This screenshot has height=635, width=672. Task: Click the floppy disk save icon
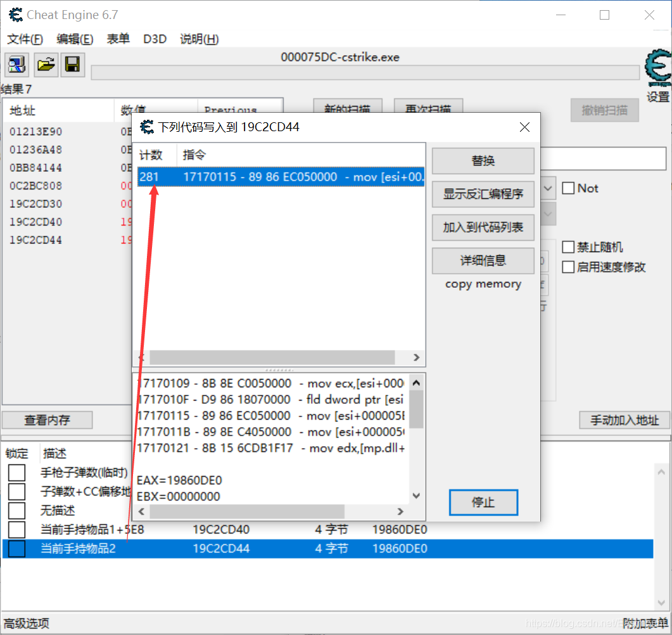[x=72, y=65]
